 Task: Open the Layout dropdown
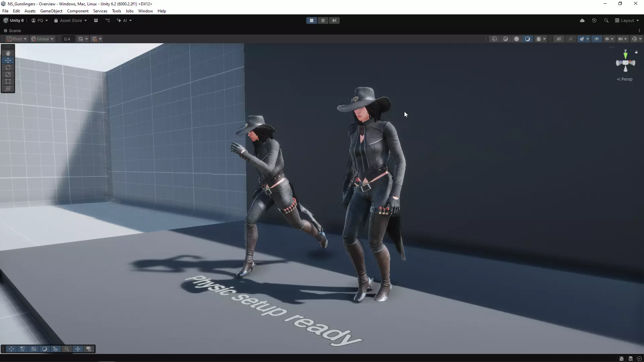click(627, 20)
